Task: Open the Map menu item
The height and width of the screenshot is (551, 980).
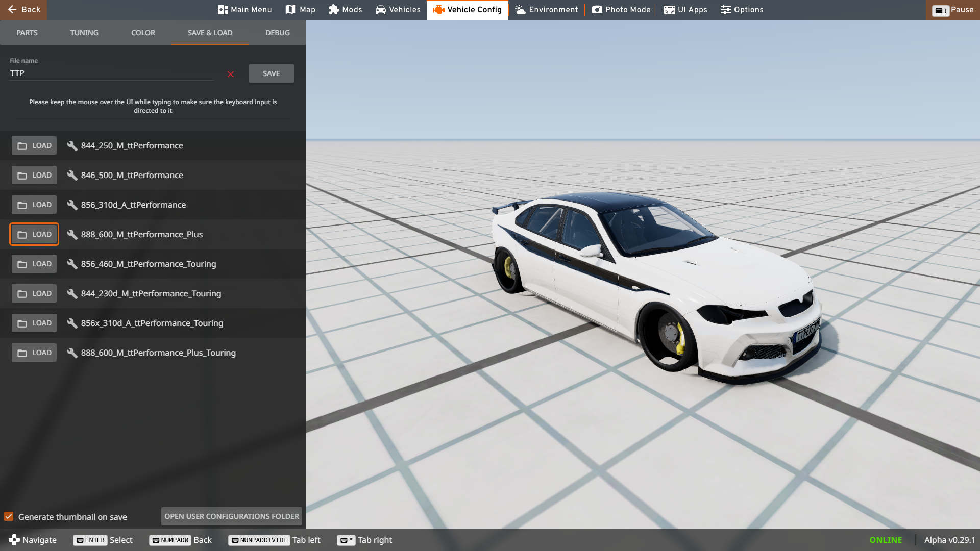Action: 301,10
